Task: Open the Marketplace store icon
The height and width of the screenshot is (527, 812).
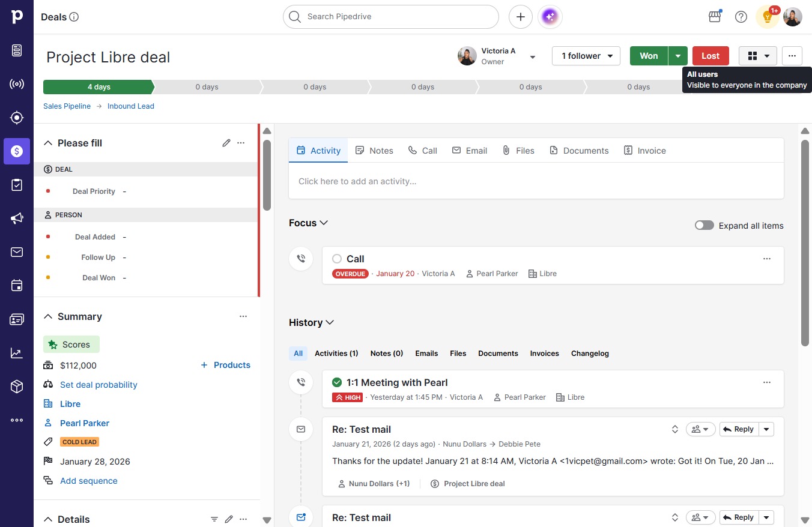Action: pyautogui.click(x=715, y=17)
